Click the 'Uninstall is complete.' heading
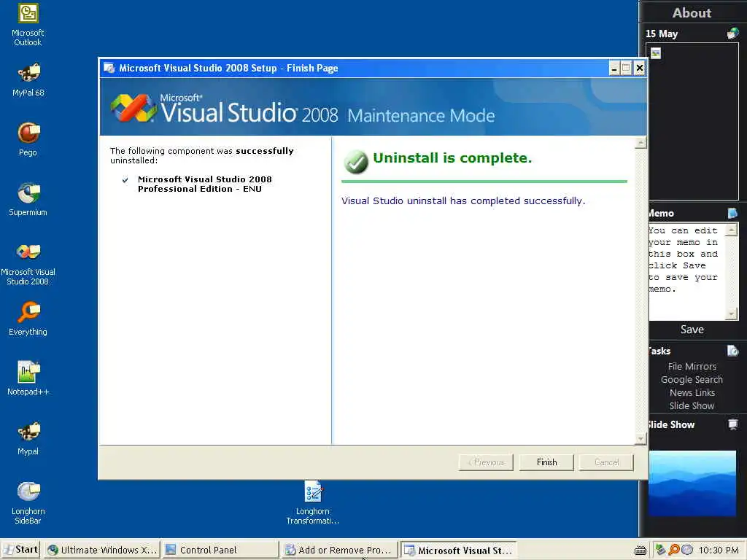747x560 pixels. tap(452, 158)
